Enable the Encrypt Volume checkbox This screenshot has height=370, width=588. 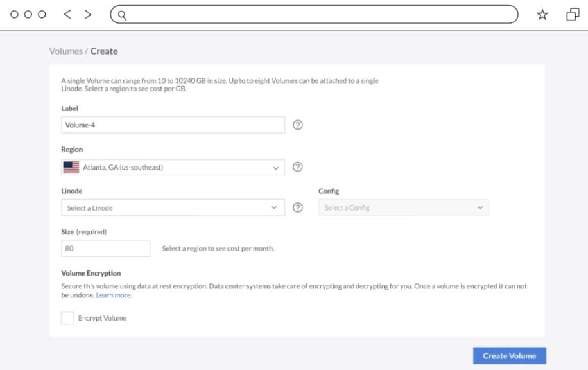pos(67,317)
